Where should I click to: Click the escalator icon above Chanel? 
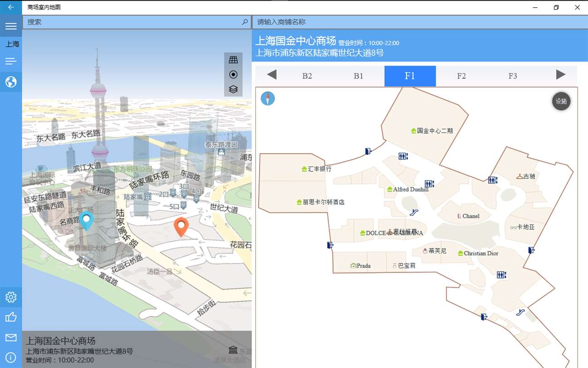pos(414,212)
